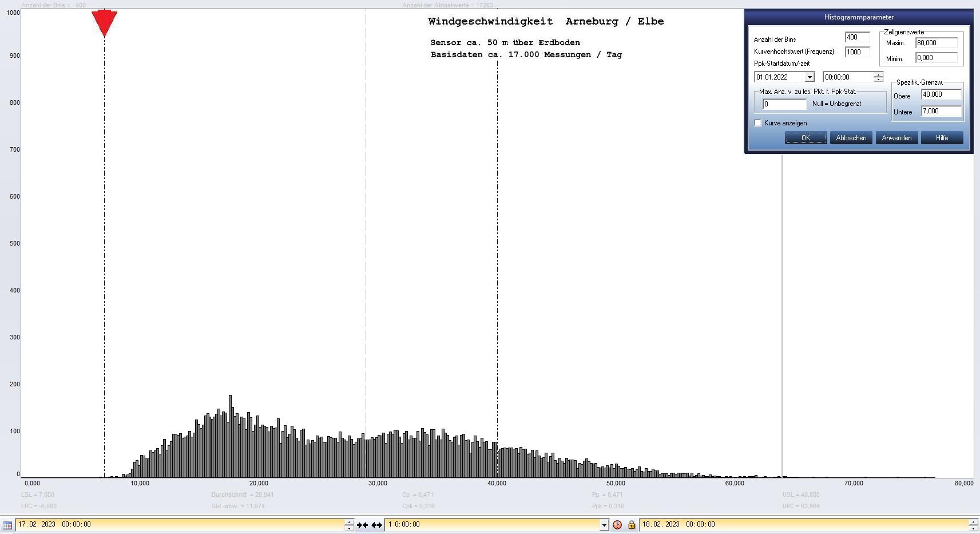Open Hilfe in the histogram dialog
This screenshot has width=980, height=534.
[x=942, y=138]
